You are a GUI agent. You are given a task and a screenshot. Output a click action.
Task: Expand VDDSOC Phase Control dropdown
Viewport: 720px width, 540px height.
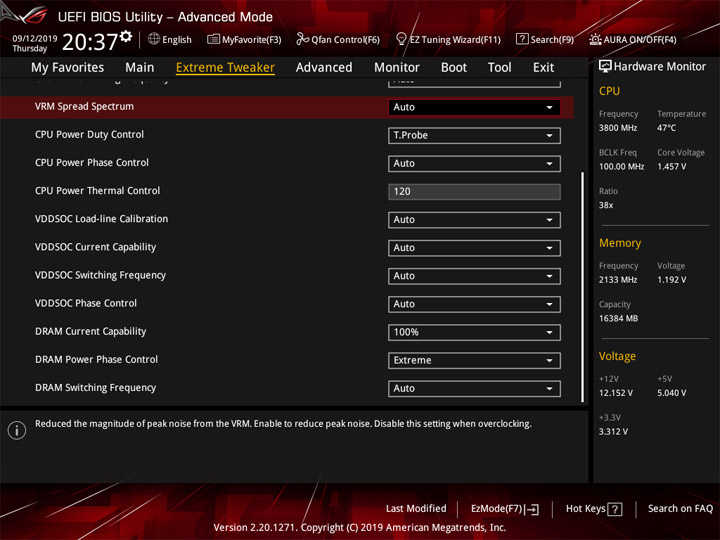474,304
